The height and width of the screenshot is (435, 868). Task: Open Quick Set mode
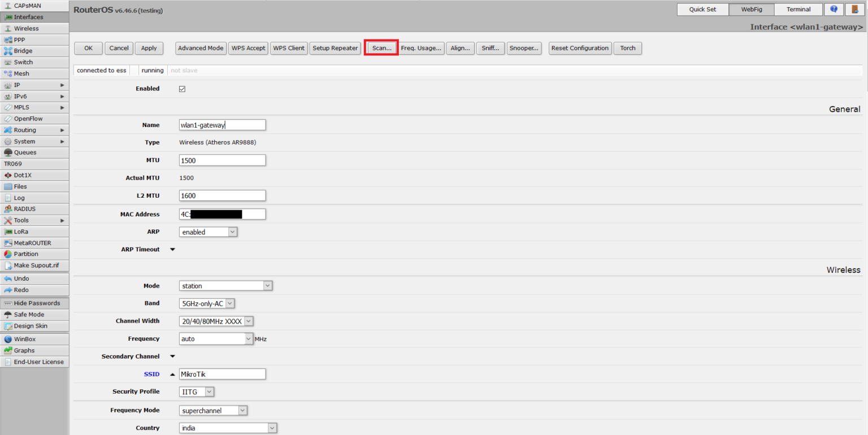pos(702,9)
